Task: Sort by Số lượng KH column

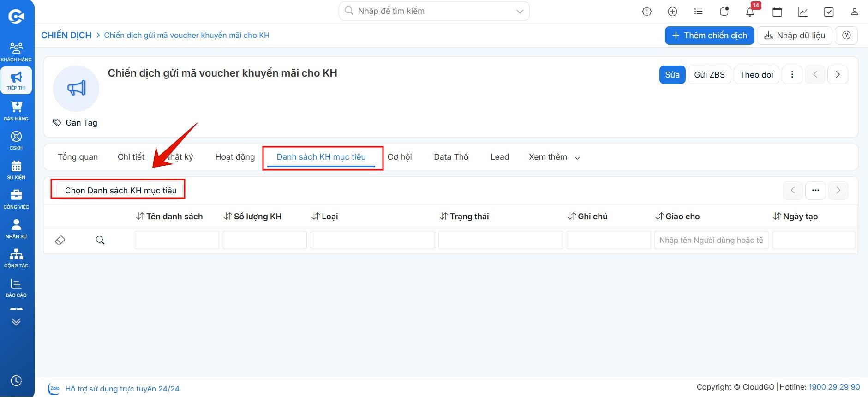Action: pyautogui.click(x=252, y=217)
